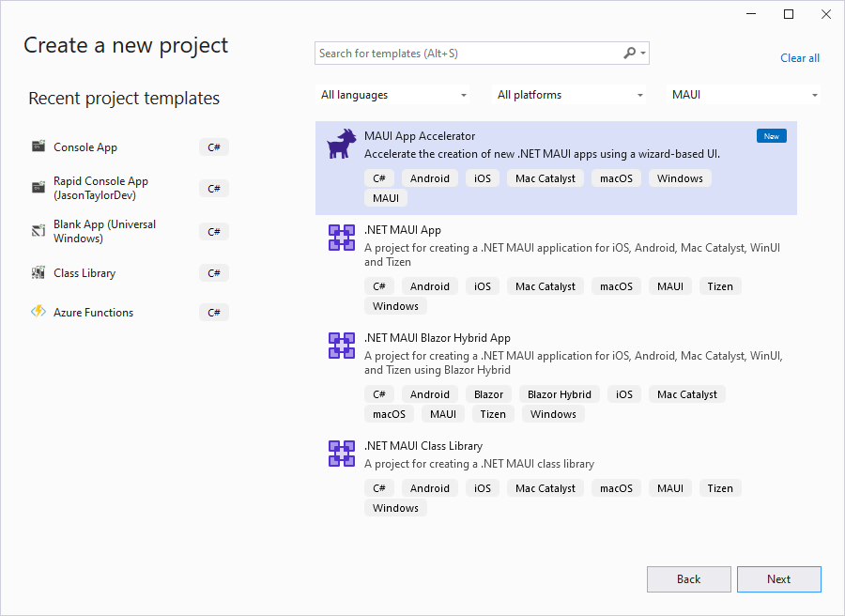This screenshot has height=616, width=845.
Task: Click the Azure Functions lightning icon
Action: (x=38, y=312)
